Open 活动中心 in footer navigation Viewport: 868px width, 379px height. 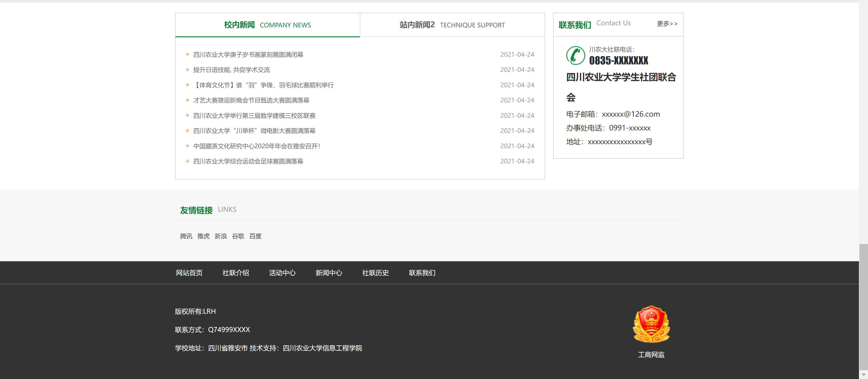coord(282,273)
